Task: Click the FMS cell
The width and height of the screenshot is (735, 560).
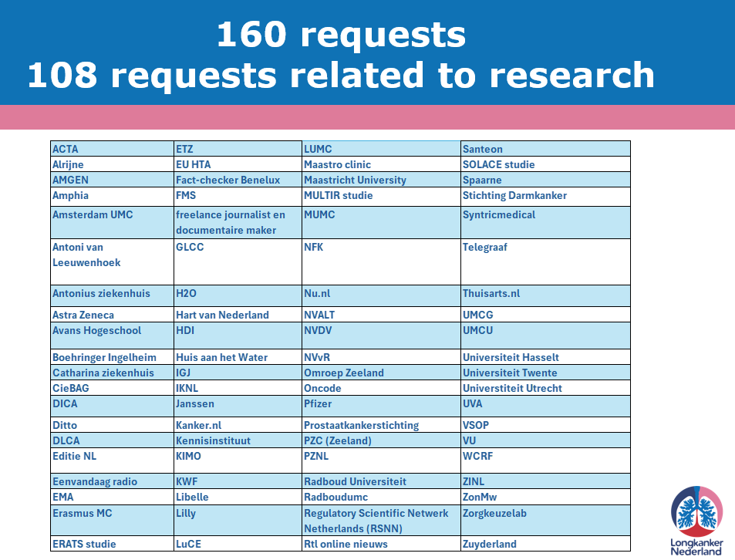Action: [x=238, y=197]
